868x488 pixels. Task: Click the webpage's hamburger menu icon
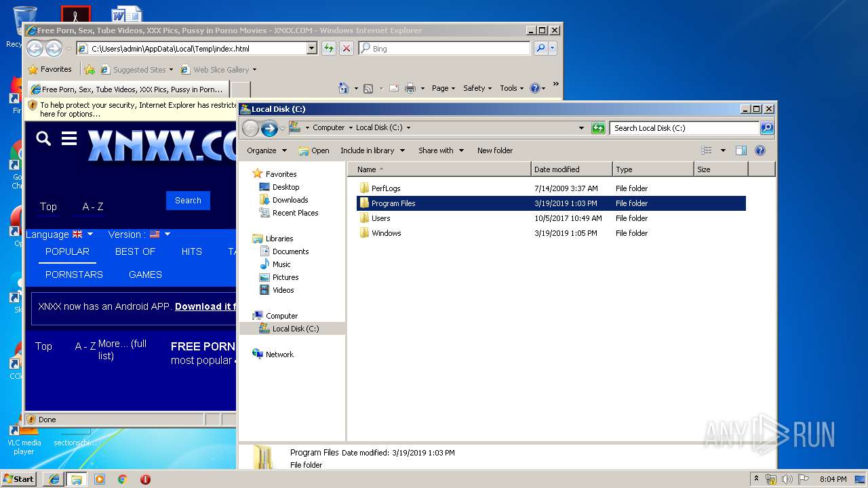pyautogui.click(x=68, y=139)
